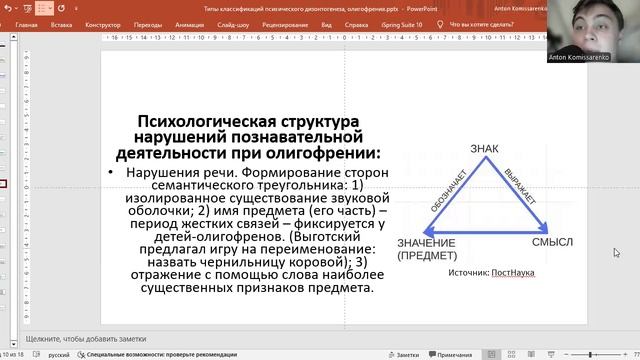
Task: Select the СМЫСЛ label in the diagram
Action: point(552,242)
